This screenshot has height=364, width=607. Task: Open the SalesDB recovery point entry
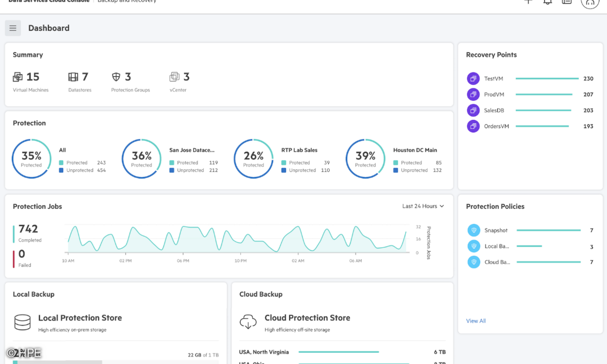530,110
